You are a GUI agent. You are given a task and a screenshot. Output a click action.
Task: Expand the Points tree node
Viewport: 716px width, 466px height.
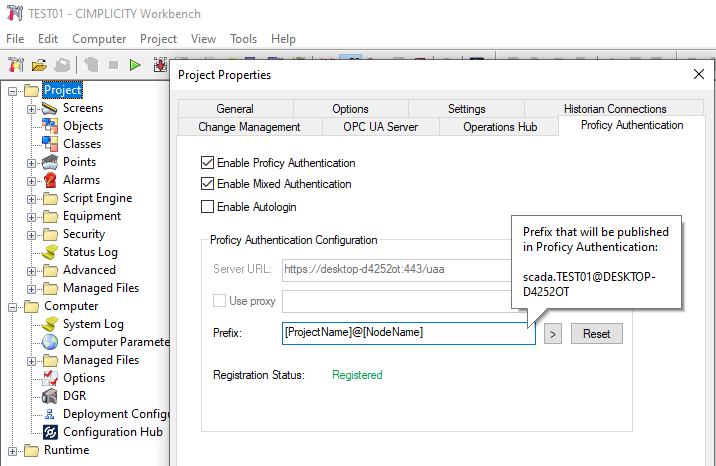[x=31, y=163]
